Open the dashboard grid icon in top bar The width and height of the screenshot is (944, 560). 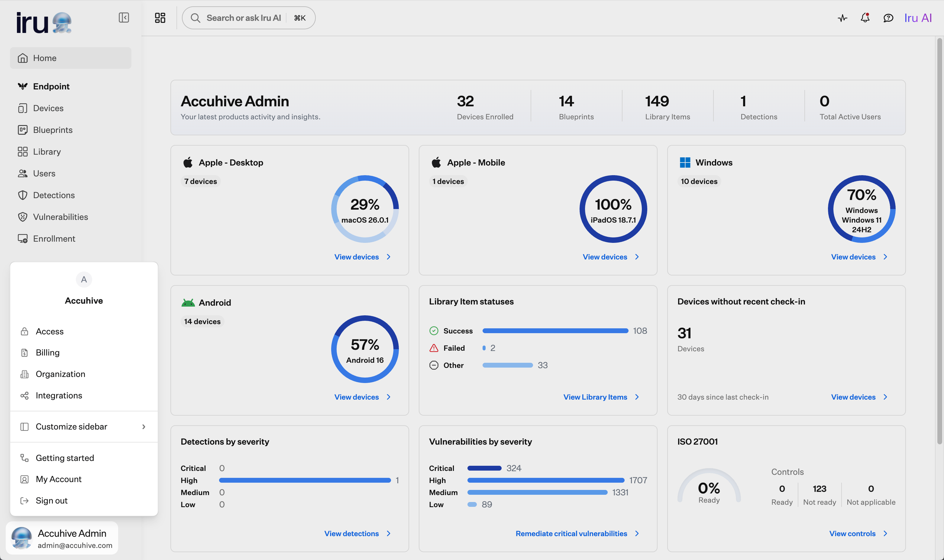click(160, 18)
